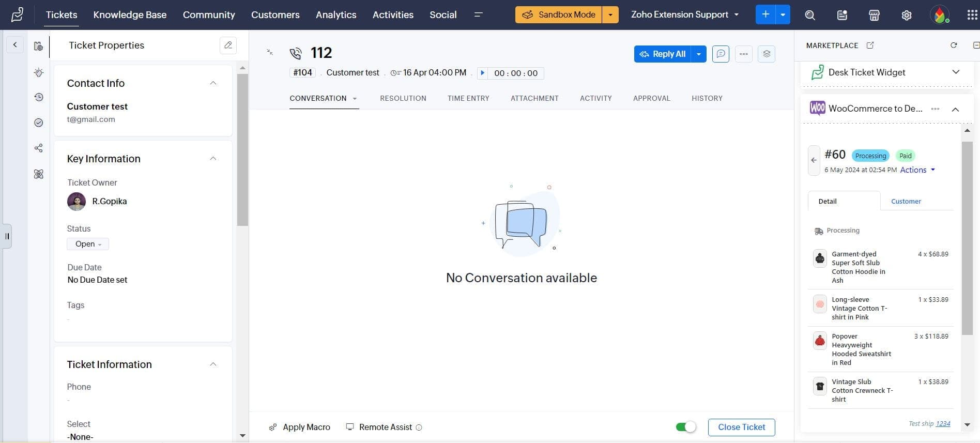This screenshot has width=980, height=443.
Task: Open the marketplace store icon
Action: pos(874,15)
